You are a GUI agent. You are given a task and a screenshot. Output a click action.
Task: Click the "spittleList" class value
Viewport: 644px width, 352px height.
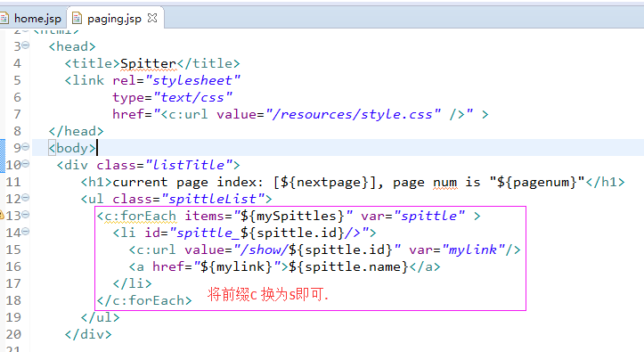tap(213, 199)
